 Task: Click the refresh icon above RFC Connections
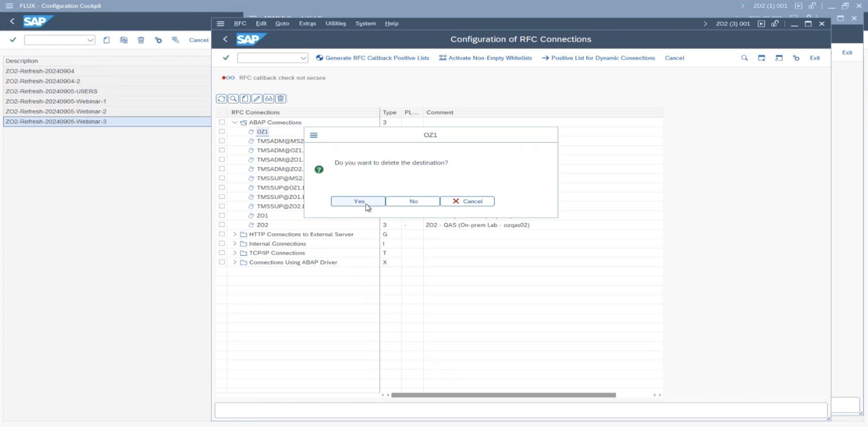pyautogui.click(x=221, y=99)
